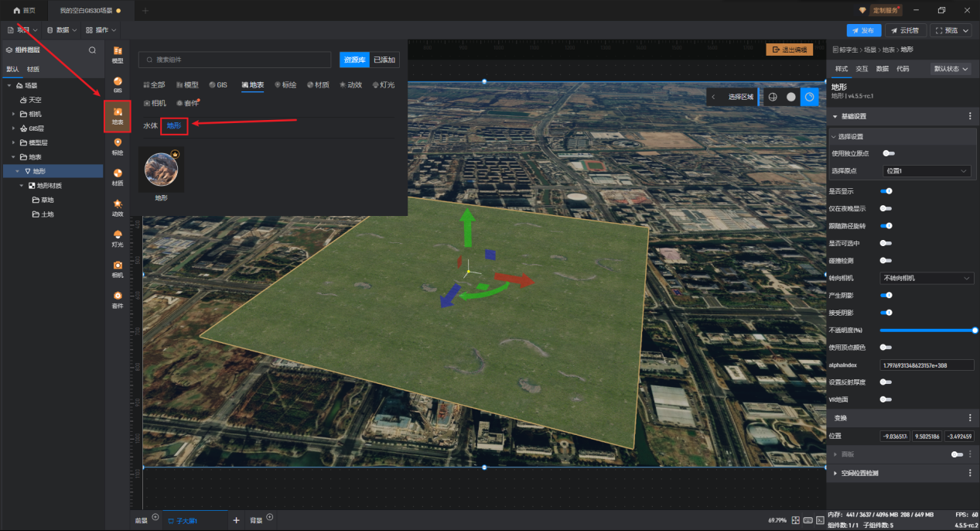Open the console icon in bottom bar
The image size is (980, 531).
[x=819, y=519]
